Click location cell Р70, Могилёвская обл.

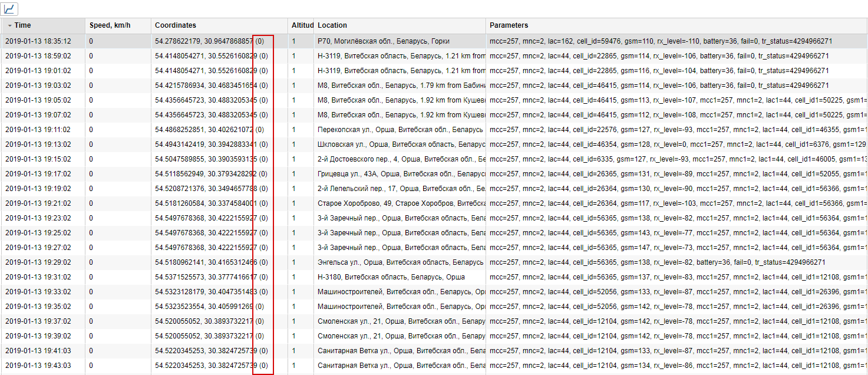(x=383, y=41)
